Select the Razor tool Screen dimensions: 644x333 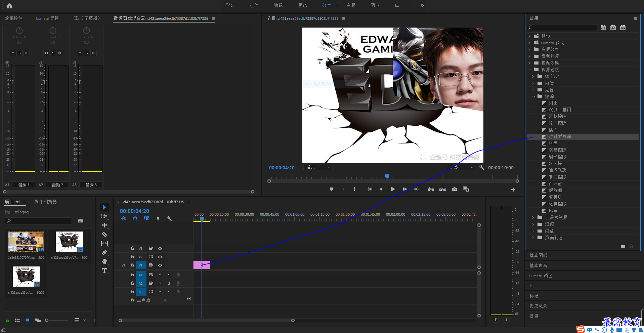[104, 234]
